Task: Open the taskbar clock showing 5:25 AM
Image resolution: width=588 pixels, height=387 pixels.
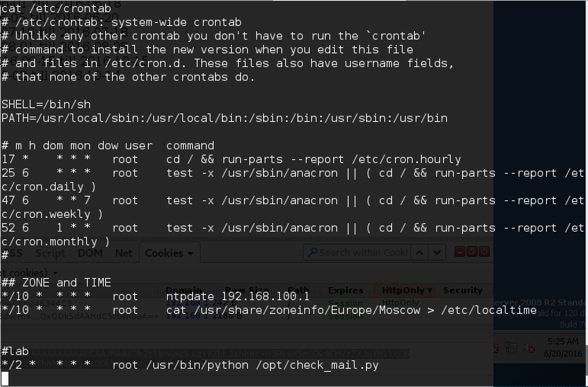Action: click(563, 347)
